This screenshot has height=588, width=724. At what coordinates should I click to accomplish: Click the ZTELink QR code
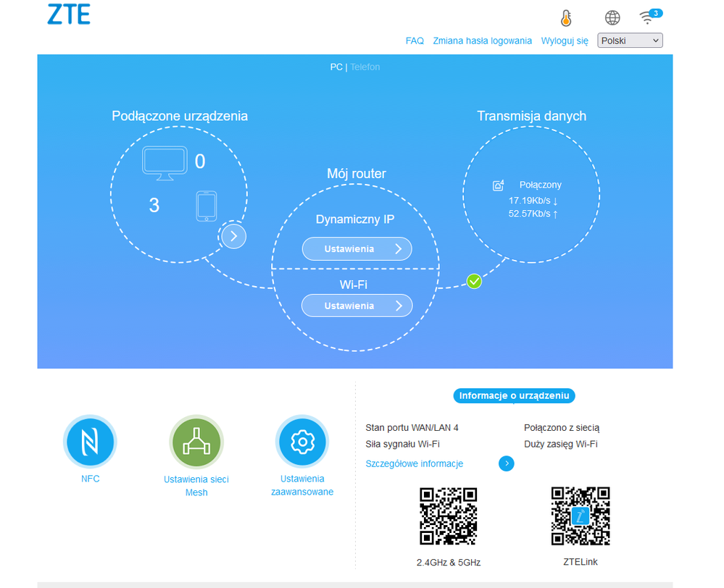coord(581,516)
